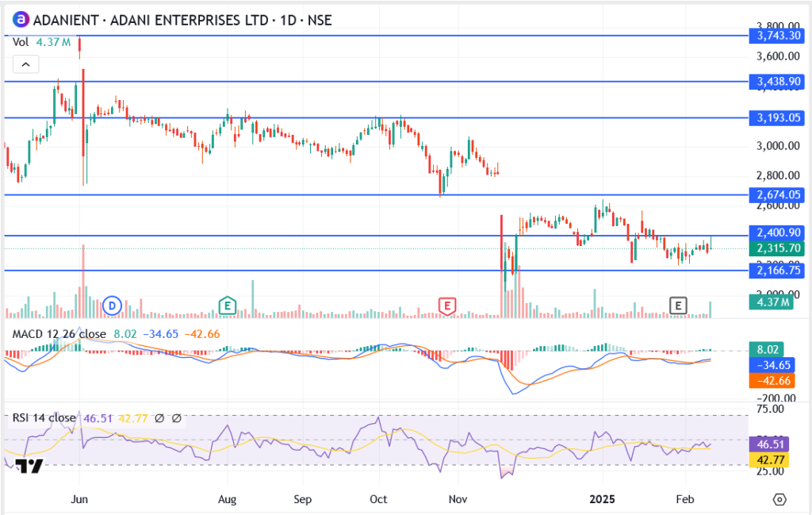Click the gray earnings 'E' marker near February

677,305
